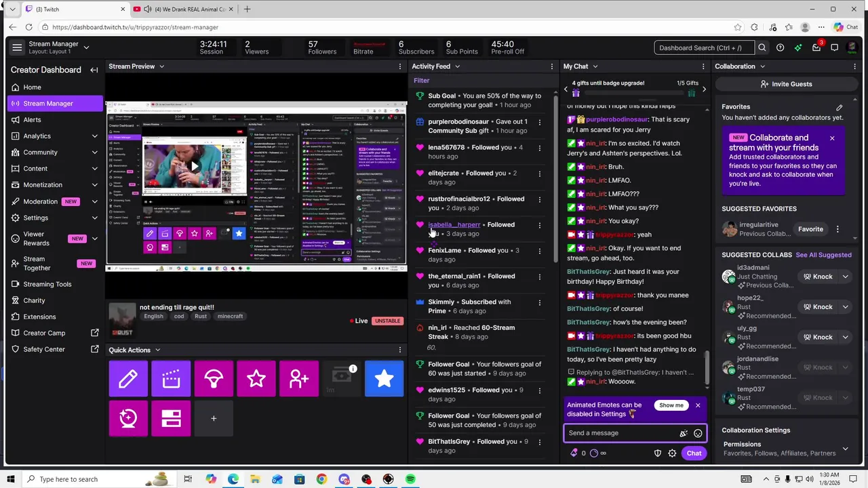868x488 pixels.
Task: Open the emote picker smiley in chat
Action: point(698,433)
